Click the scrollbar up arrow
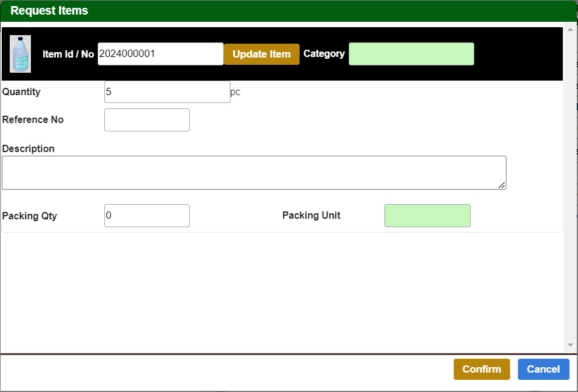Viewport: 578px width, 392px height. [x=570, y=29]
